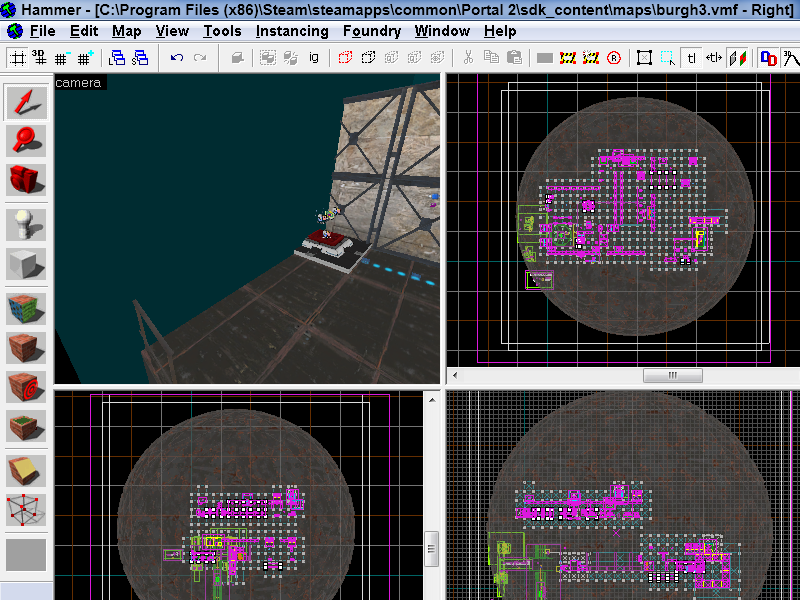Open the Tools menu
This screenshot has width=800, height=600.
click(222, 31)
